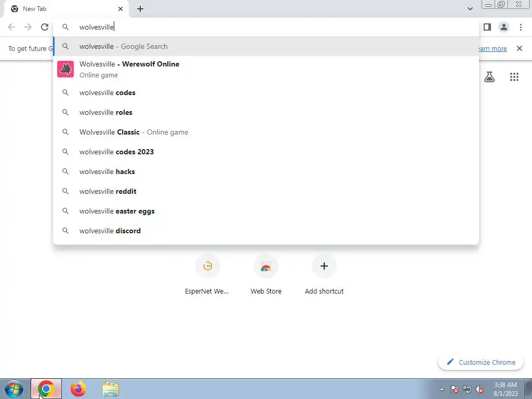This screenshot has height=399, width=532.
Task: Expand the tab search chevron
Action: pos(470,9)
